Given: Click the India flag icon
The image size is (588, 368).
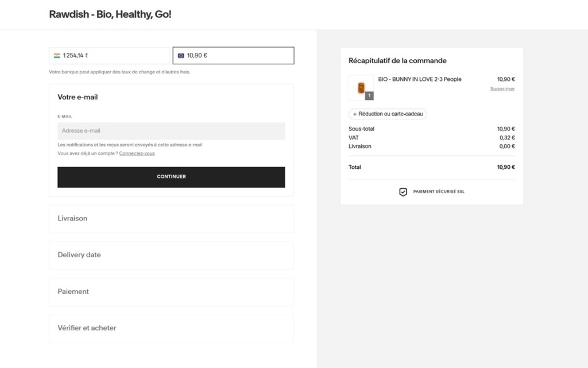Looking at the screenshot, I should (57, 56).
